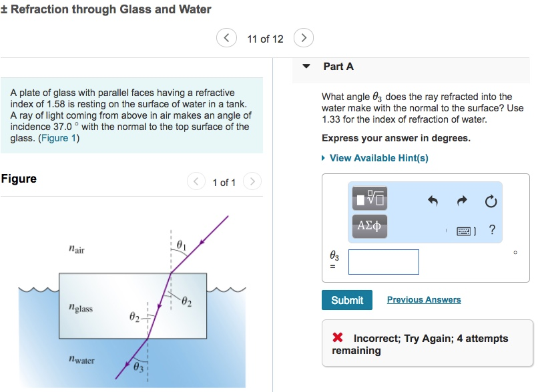Image resolution: width=538 pixels, height=392 pixels.
Task: Advance the Figure viewer with the right chevron
Action: click(252, 181)
